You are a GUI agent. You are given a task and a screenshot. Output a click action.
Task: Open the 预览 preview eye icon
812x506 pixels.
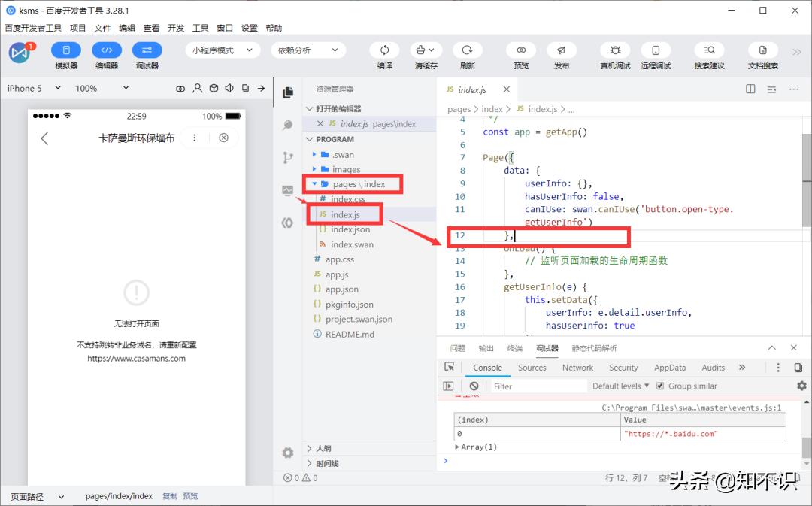coord(521,50)
